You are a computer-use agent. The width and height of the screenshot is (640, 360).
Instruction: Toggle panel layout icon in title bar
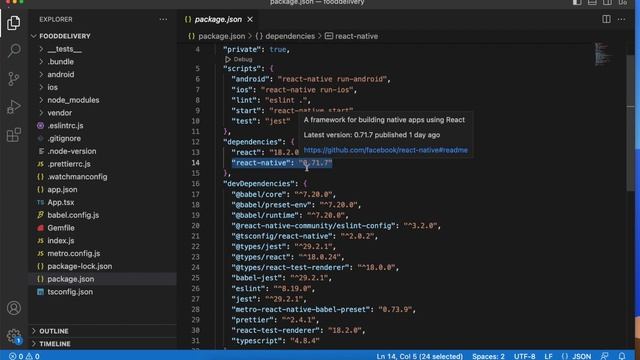(x=592, y=2)
